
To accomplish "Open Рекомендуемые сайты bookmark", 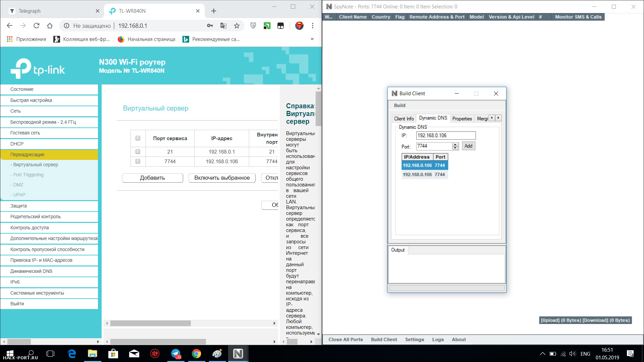I will pyautogui.click(x=211, y=39).
